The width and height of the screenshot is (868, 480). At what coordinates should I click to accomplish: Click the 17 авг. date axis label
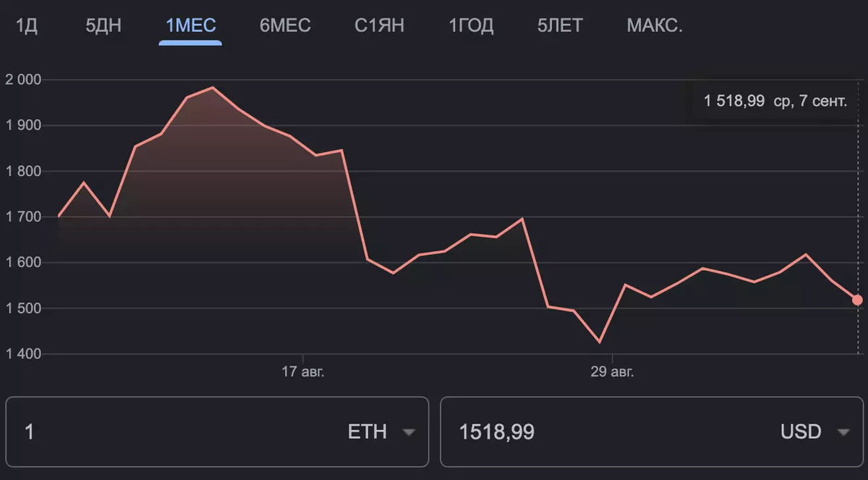pos(303,372)
